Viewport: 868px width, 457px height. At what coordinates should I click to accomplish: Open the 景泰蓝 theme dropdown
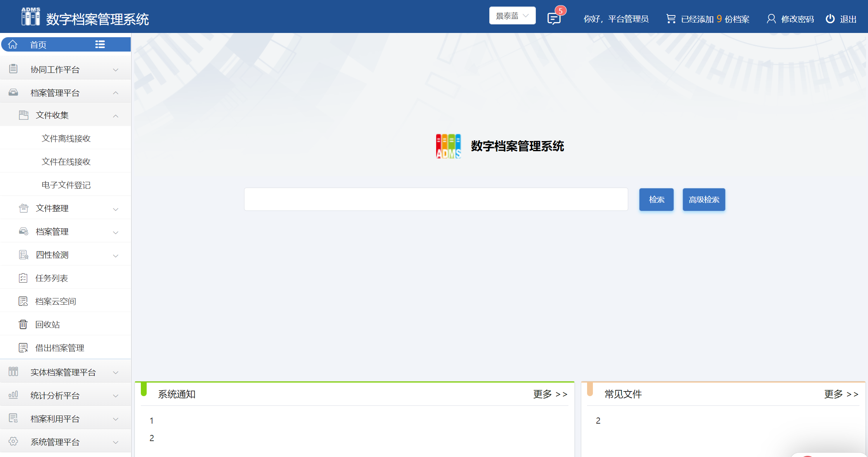click(512, 16)
